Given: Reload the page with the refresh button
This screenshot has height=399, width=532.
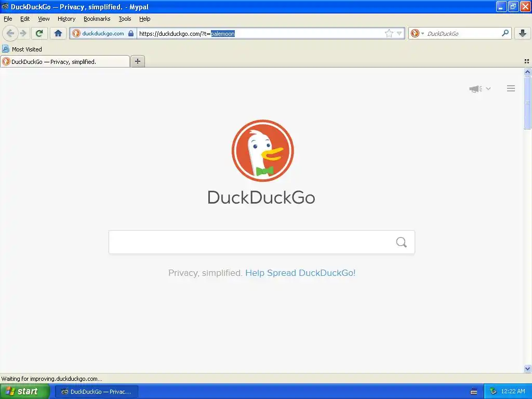Looking at the screenshot, I should pos(39,33).
